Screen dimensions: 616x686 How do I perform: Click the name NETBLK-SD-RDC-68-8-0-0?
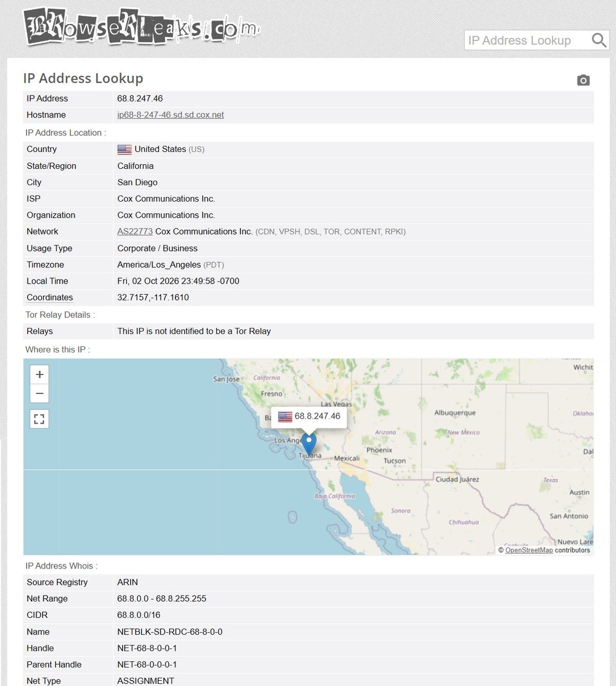[170, 632]
